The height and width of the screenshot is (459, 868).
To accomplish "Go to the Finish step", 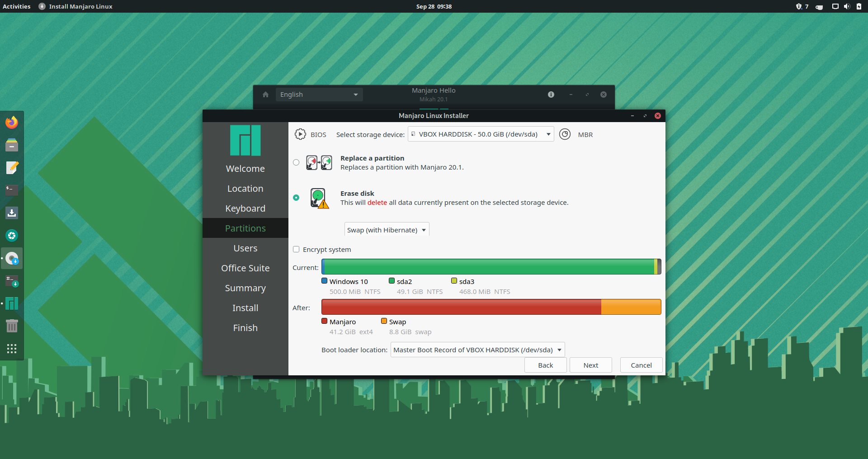I will (245, 328).
